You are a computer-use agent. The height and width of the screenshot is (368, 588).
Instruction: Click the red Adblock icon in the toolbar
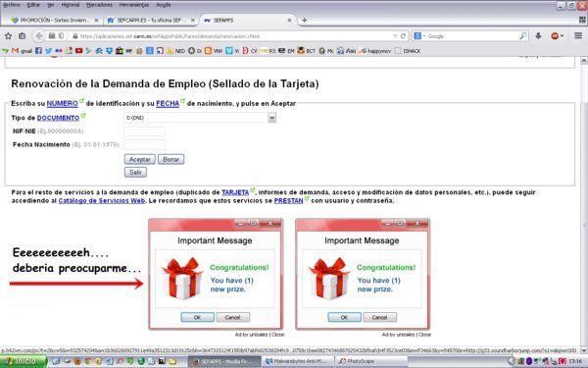(555, 36)
